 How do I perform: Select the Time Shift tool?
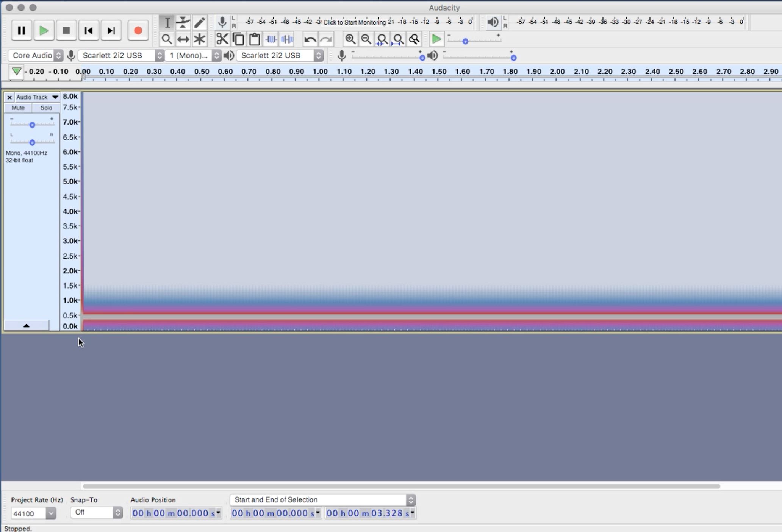(183, 39)
